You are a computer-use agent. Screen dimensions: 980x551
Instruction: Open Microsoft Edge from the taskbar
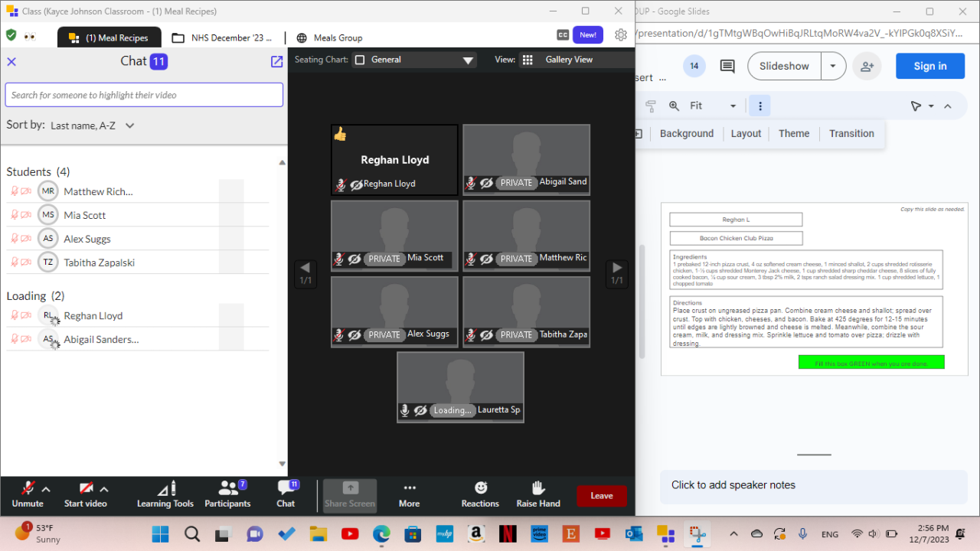[x=381, y=533]
